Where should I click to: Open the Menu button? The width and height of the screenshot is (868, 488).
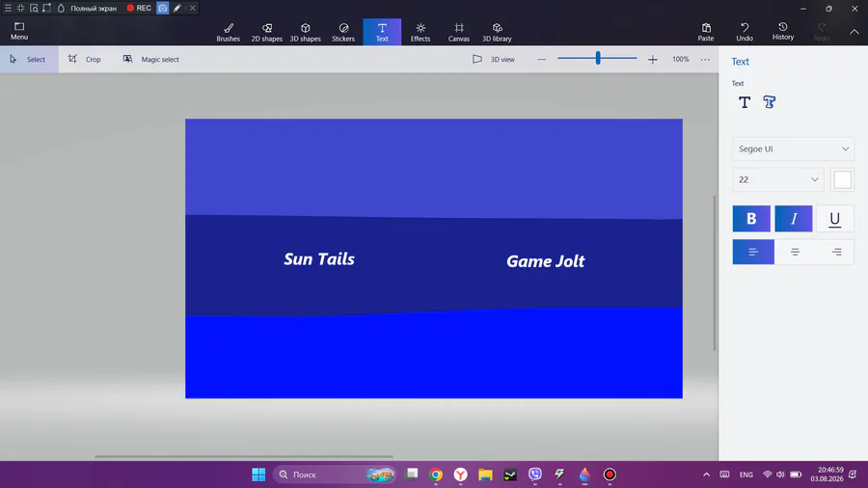(19, 31)
